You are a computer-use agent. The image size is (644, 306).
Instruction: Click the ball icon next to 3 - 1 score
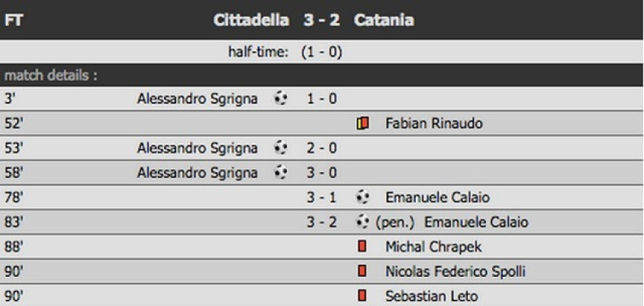[x=362, y=198]
